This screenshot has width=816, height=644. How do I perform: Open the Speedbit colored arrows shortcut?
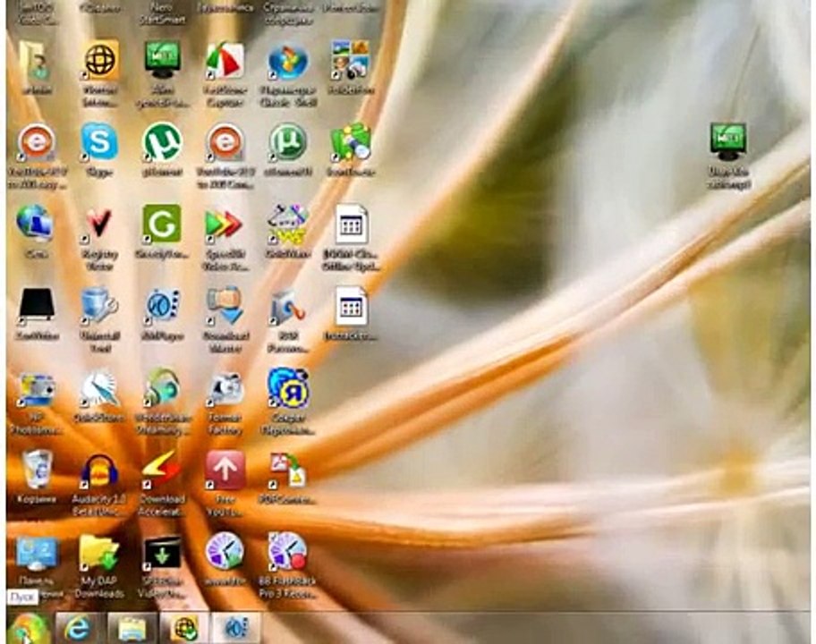point(225,225)
